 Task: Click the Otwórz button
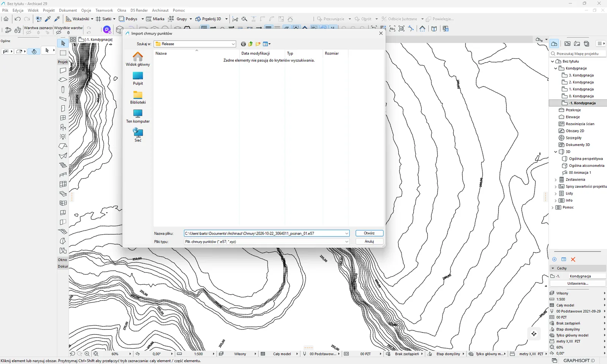(x=369, y=233)
